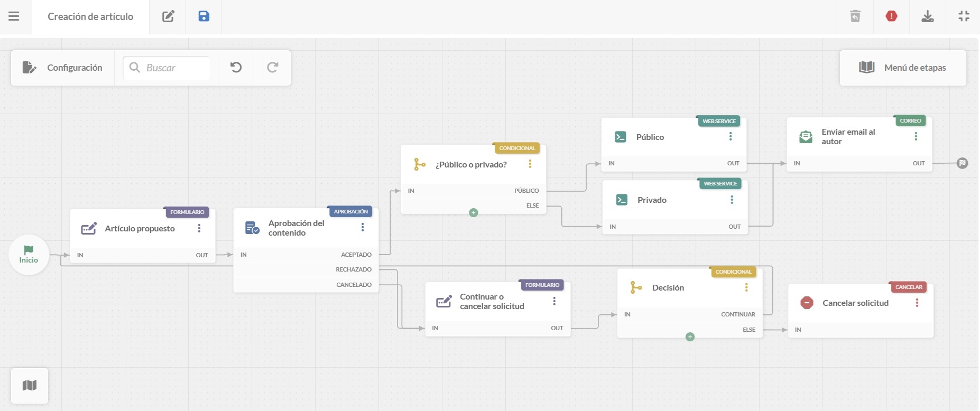Image resolution: width=980 pixels, height=411 pixels.
Task: Save the workflow with the floppy disk icon
Action: tap(204, 16)
